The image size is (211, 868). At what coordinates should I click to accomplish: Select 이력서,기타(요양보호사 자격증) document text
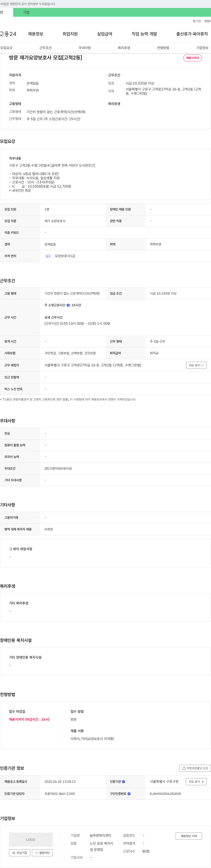[92, 739]
